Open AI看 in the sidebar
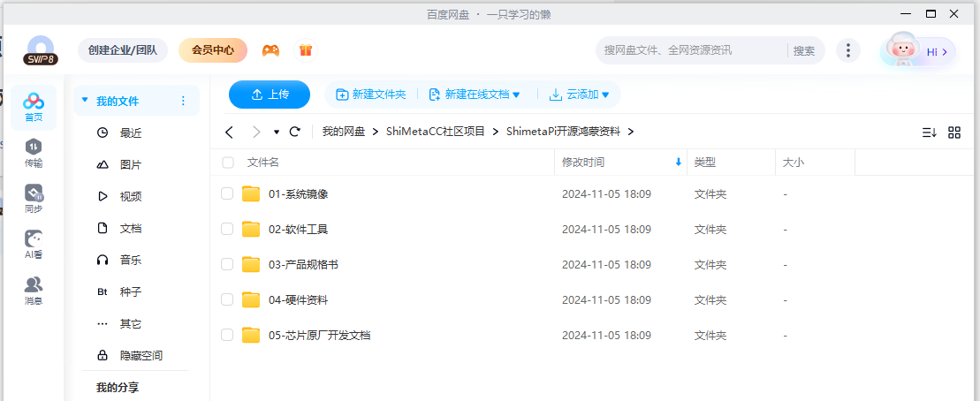The image size is (980, 401). pos(34,245)
